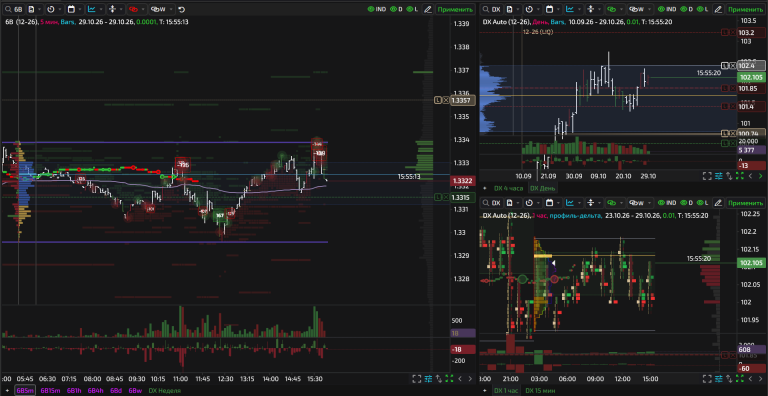Expand history clock dropdown in bottom-right DX chart
Viewport: 768px width, 396px height.
click(x=538, y=203)
